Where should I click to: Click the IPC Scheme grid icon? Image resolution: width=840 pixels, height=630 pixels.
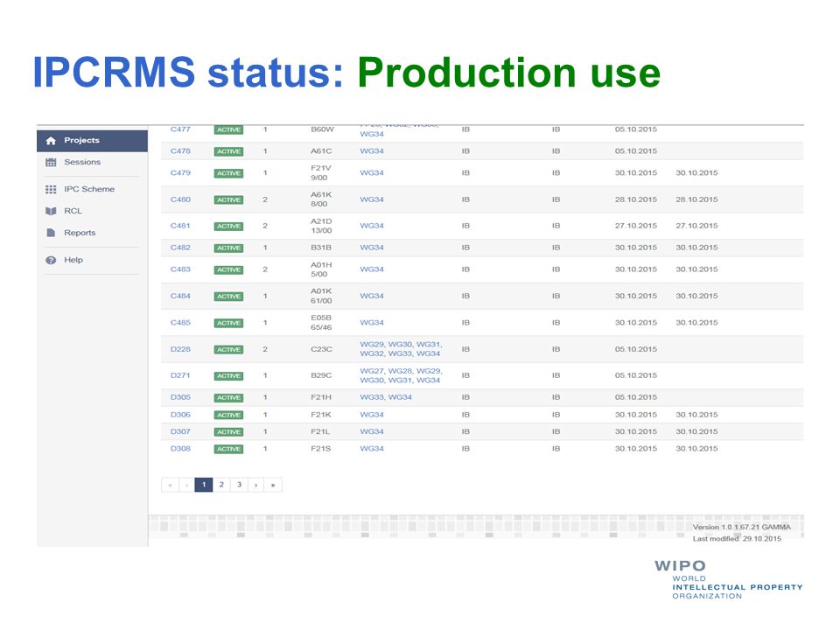(51, 190)
